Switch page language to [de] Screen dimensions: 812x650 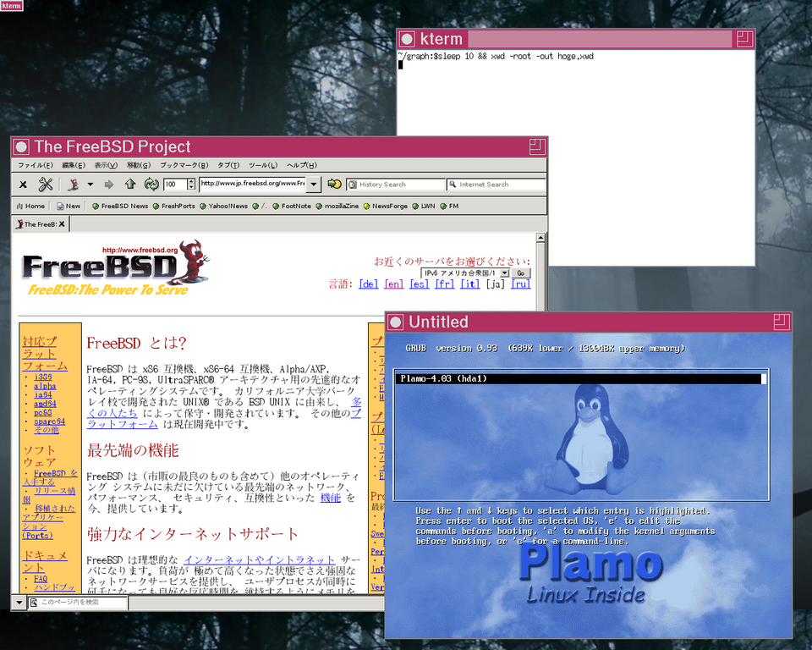[x=368, y=284]
